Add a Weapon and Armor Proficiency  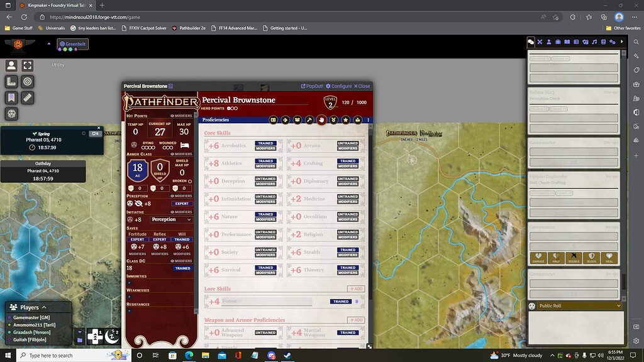pyautogui.click(x=356, y=320)
